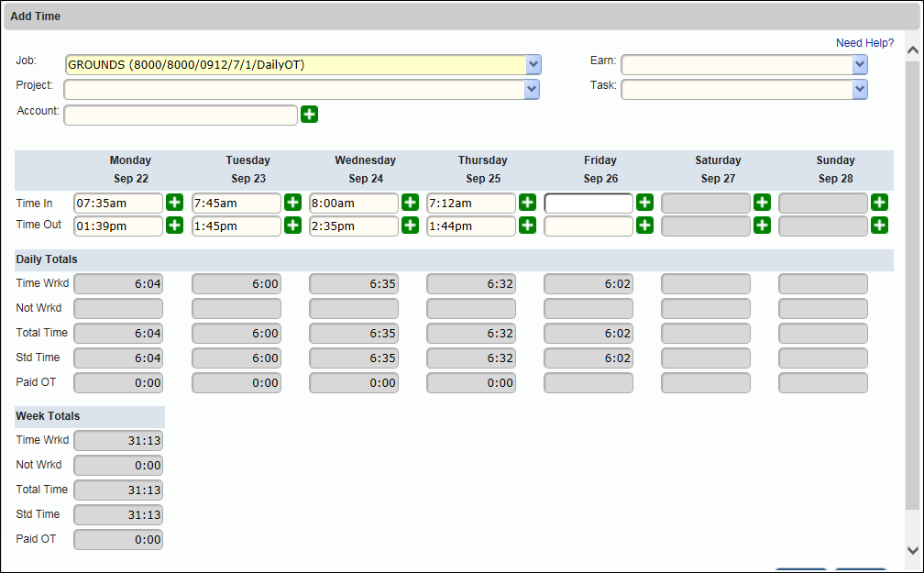924x573 pixels.
Task: Open the Need Help? link
Action: click(x=864, y=43)
